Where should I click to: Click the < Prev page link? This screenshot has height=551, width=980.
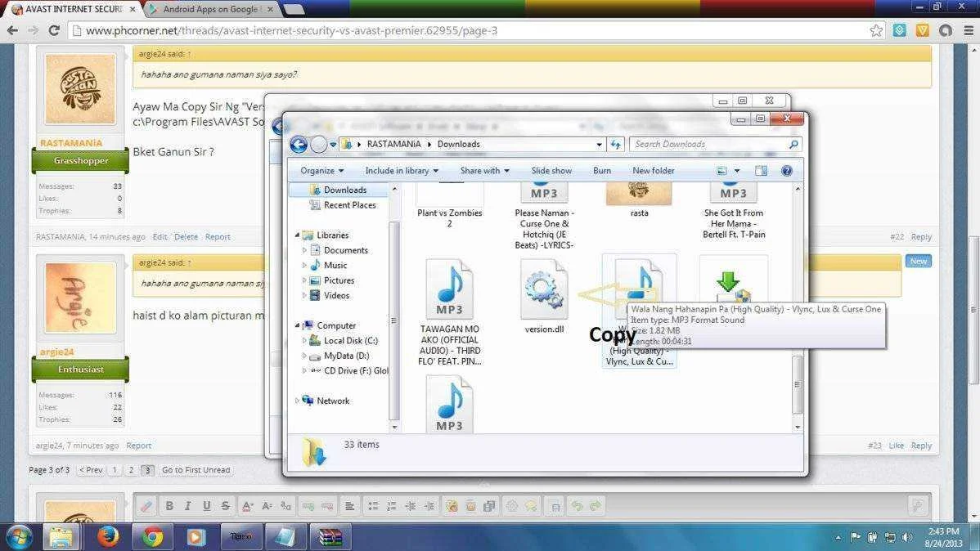[91, 470]
